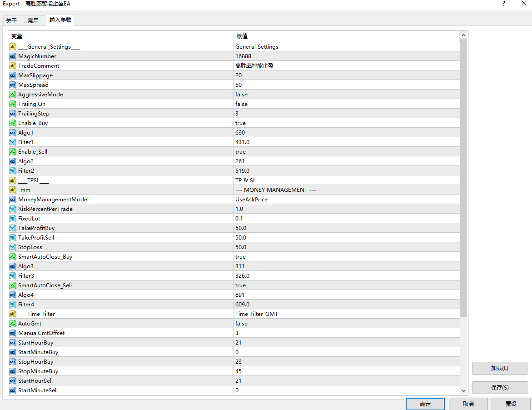This screenshot has width=532, height=410.
Task: Close the Expert dialog window
Action: (x=524, y=3)
